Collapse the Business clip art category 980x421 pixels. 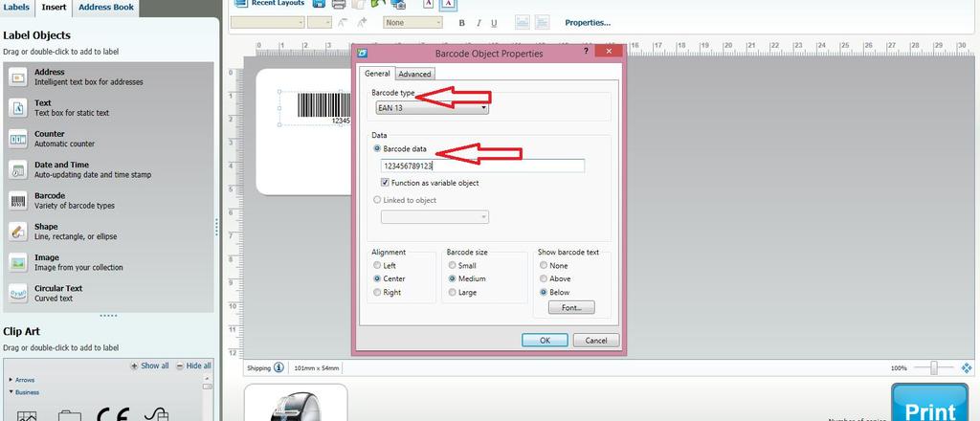pyautogui.click(x=11, y=392)
